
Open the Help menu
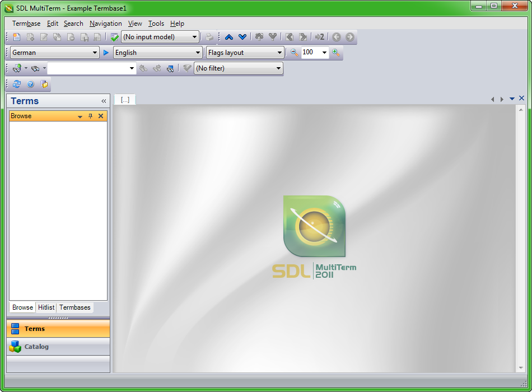point(177,24)
